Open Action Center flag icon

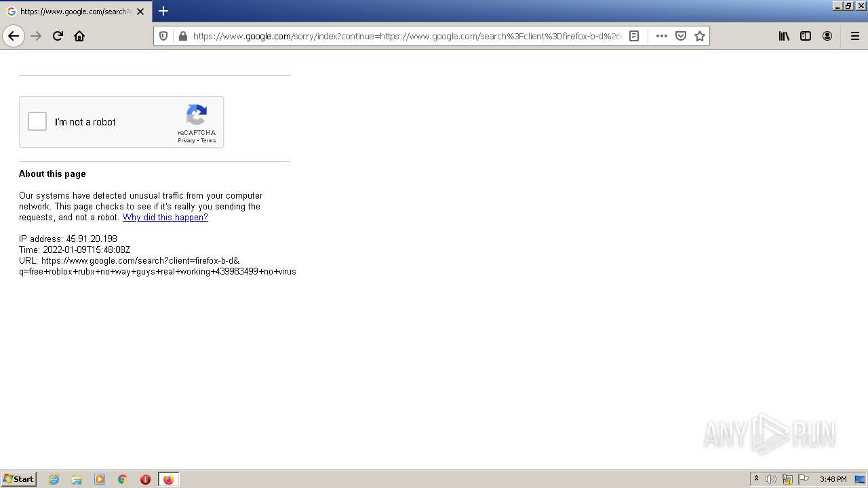(x=804, y=479)
